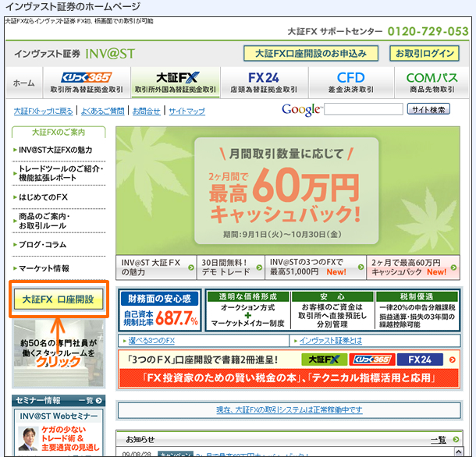Click the staff room クリック banner image
This screenshot has height=457, width=476.
tap(59, 353)
